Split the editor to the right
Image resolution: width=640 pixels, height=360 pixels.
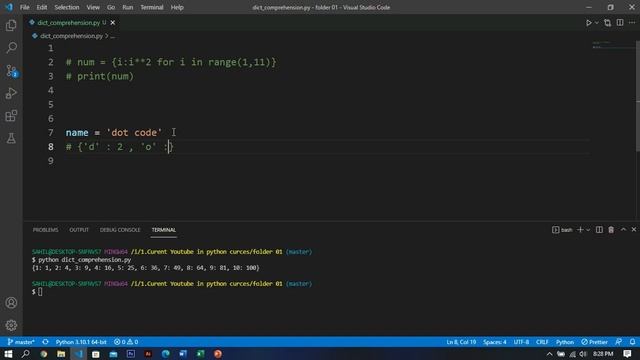(x=620, y=23)
